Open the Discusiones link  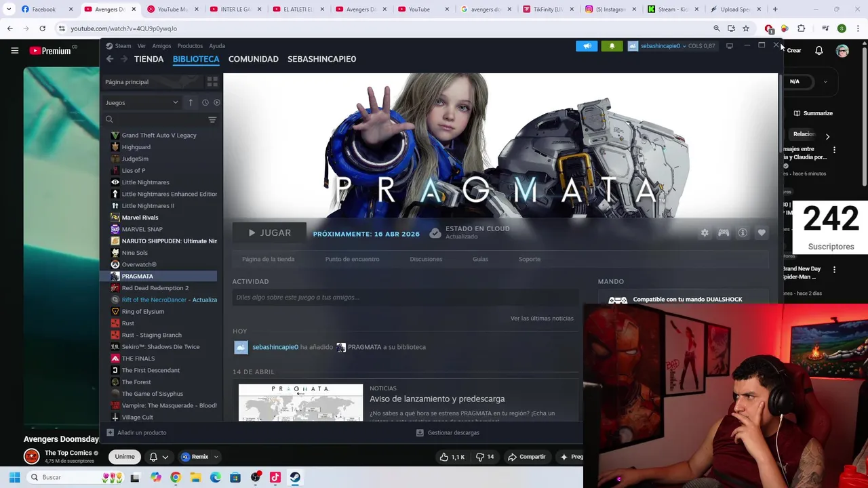[x=426, y=259]
